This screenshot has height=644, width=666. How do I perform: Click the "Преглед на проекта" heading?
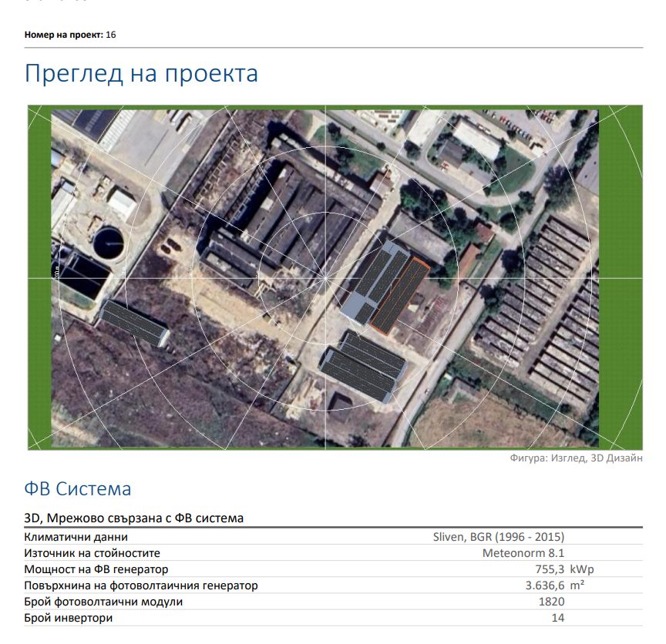[x=141, y=74]
